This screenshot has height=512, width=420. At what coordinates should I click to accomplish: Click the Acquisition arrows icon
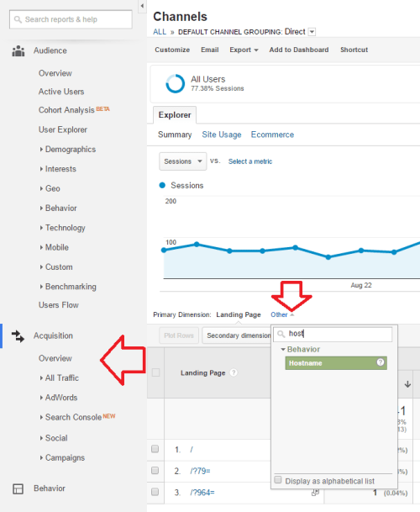click(x=18, y=336)
